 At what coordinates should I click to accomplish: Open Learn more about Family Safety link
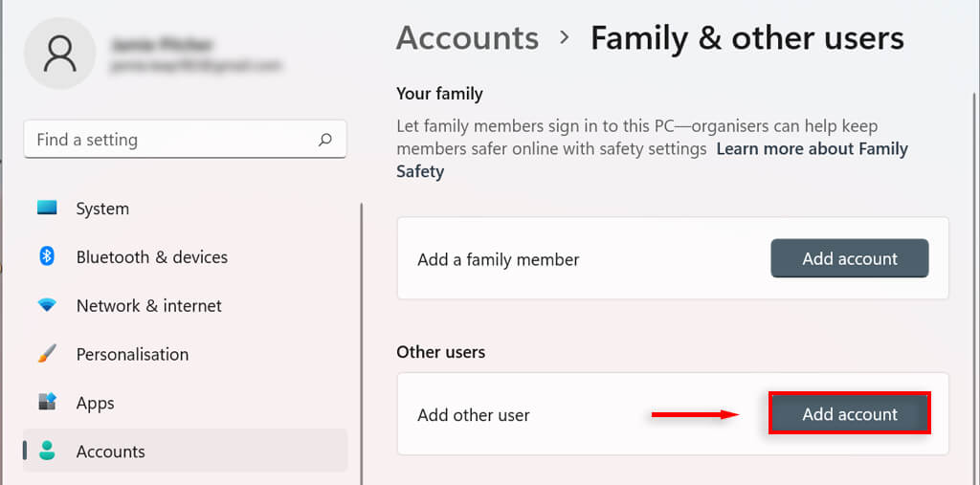coord(812,149)
